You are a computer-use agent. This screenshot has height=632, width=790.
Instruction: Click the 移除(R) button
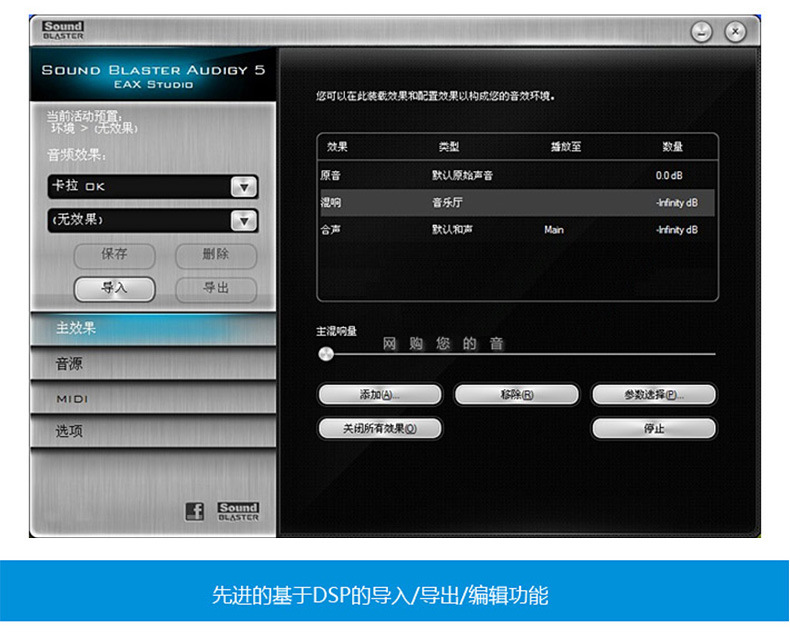pyautogui.click(x=516, y=395)
